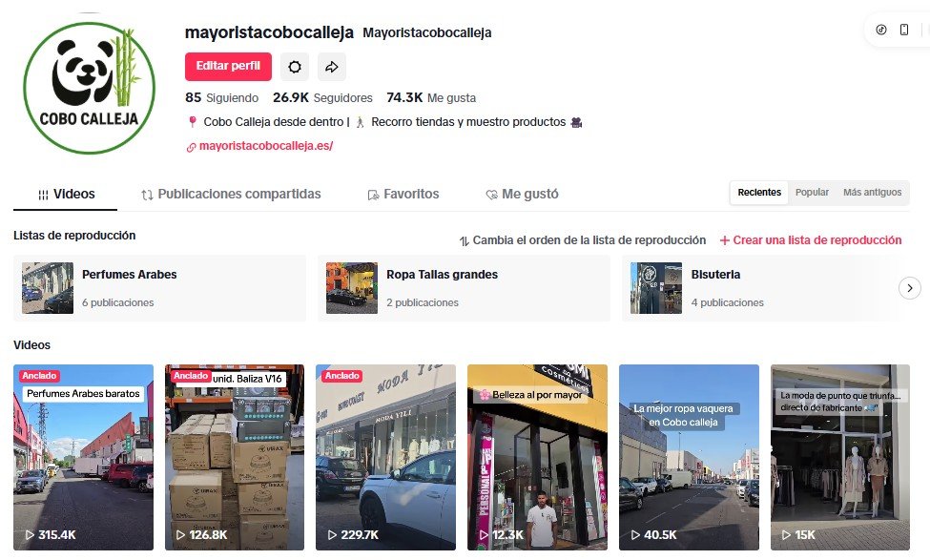Switch video sorting to Popular

pos(812,193)
